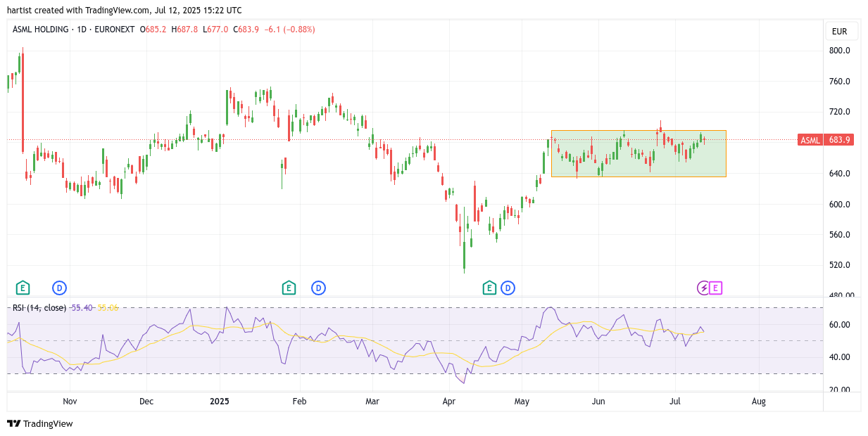Click the 683.9 current price tag on axis
The width and height of the screenshot is (868, 436).
pyautogui.click(x=840, y=140)
